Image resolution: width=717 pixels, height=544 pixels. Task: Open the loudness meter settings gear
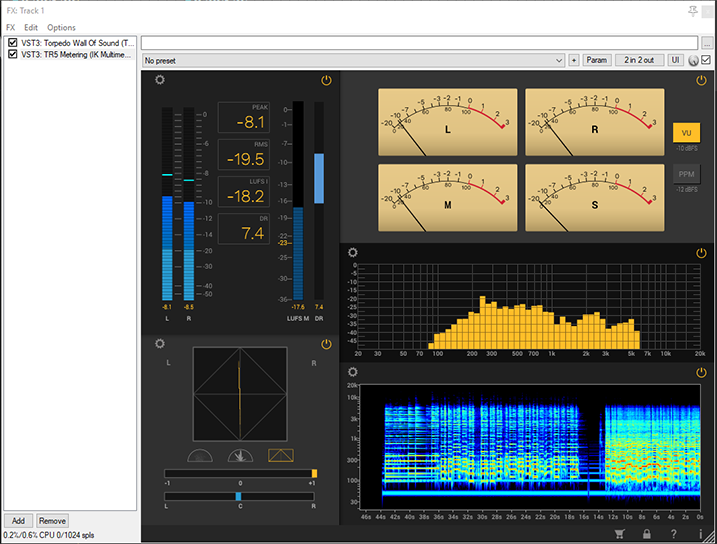pyautogui.click(x=160, y=80)
